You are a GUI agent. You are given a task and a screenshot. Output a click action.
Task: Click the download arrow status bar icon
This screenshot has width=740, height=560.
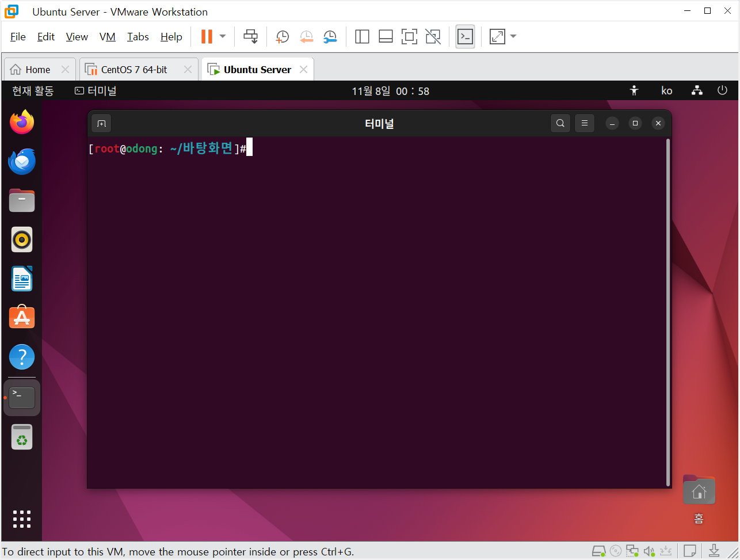pos(714,550)
